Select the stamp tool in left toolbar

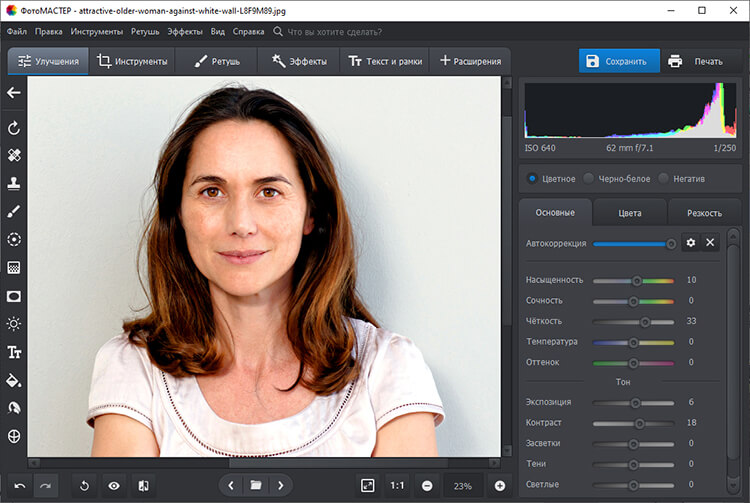click(x=14, y=184)
